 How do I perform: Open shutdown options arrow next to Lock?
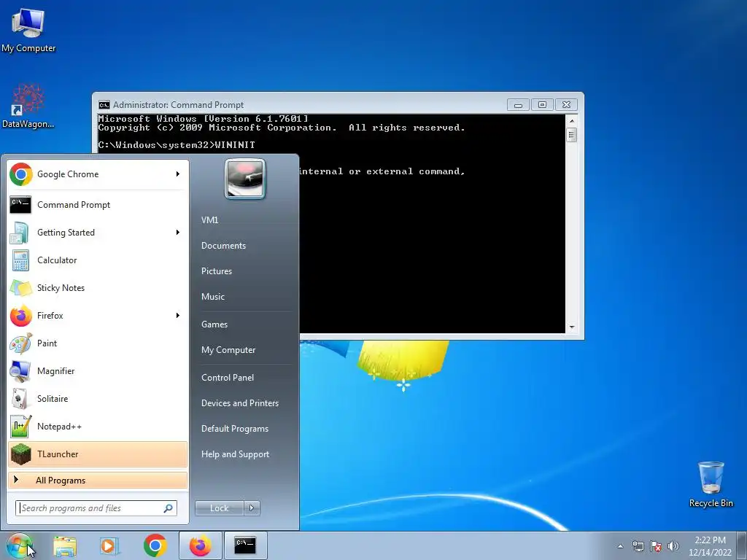(252, 508)
